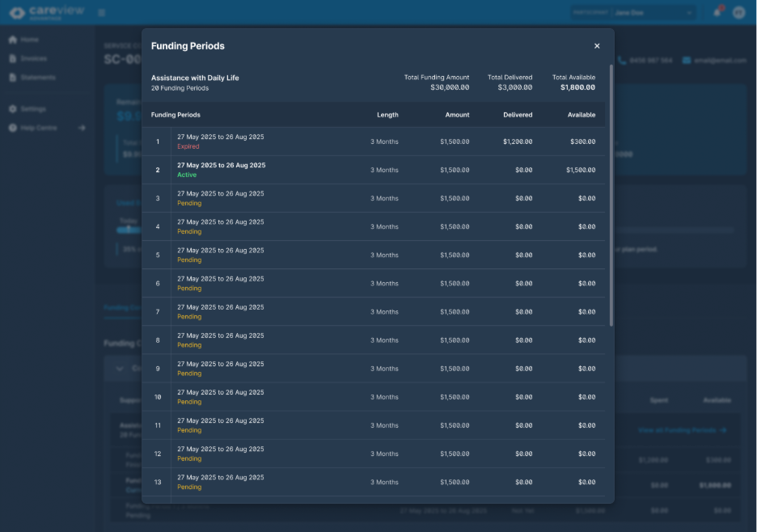Viewport: 757px width, 532px height.
Task: Select the active funding period row 2
Action: click(373, 170)
